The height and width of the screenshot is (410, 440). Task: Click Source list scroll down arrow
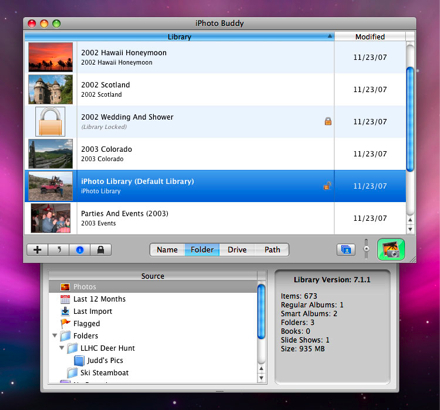262,378
